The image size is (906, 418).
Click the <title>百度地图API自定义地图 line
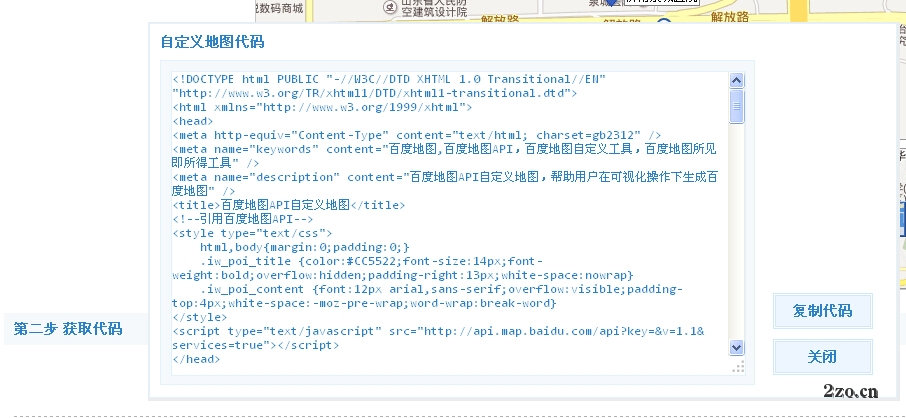point(289,205)
